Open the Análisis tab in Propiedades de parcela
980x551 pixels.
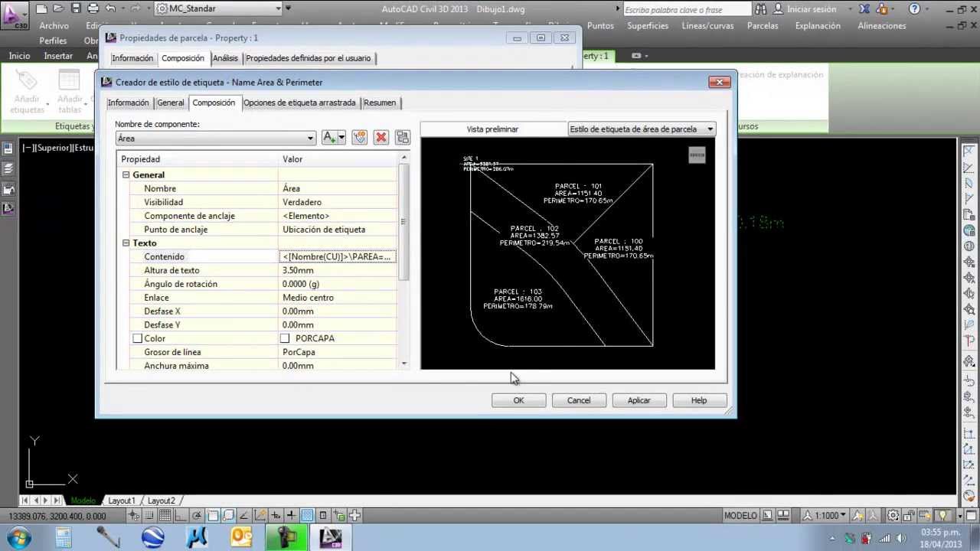pyautogui.click(x=225, y=58)
